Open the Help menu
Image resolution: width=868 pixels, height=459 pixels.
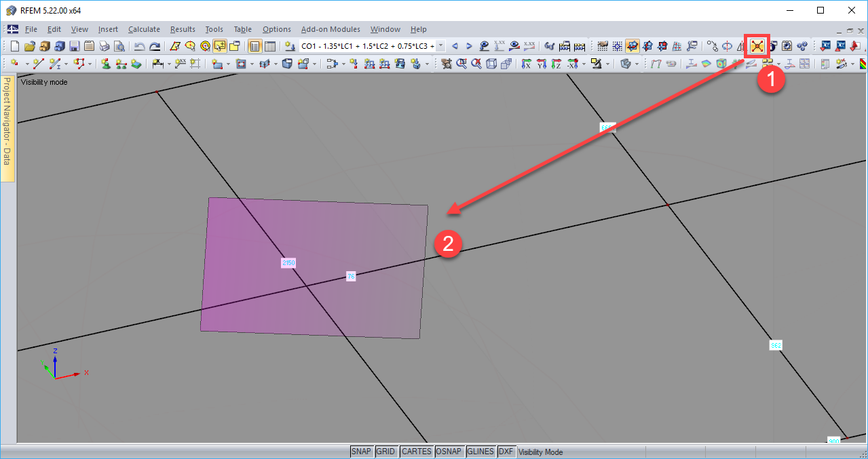[419, 29]
